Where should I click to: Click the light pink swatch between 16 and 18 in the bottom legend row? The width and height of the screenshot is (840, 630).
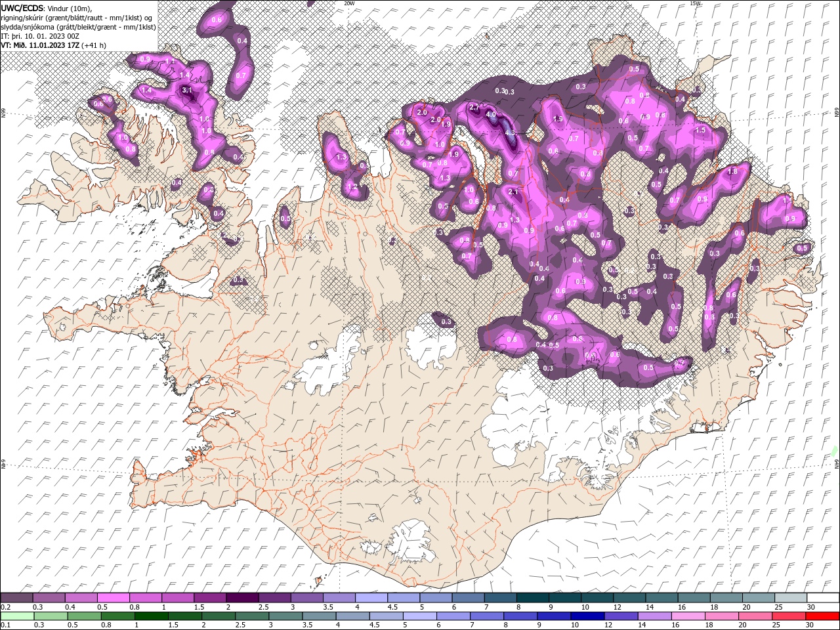click(688, 616)
